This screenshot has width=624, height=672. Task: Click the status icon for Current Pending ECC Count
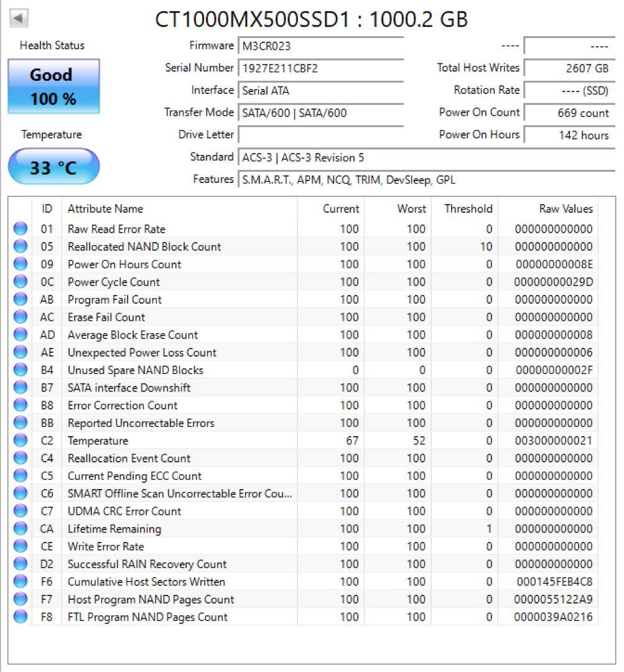tap(19, 476)
